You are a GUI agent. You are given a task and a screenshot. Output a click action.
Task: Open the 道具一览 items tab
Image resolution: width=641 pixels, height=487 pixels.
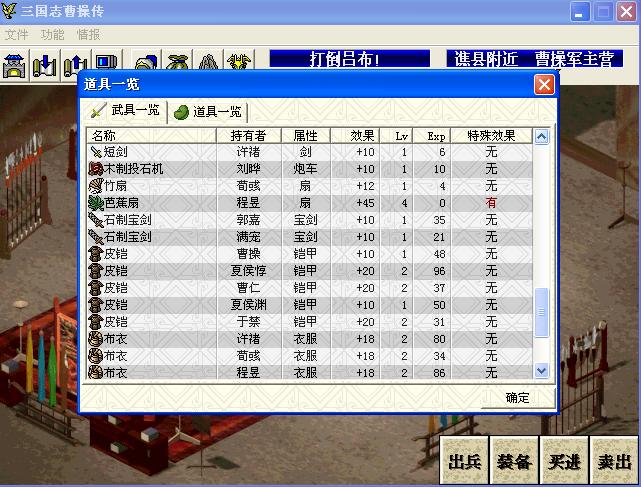[x=206, y=112]
